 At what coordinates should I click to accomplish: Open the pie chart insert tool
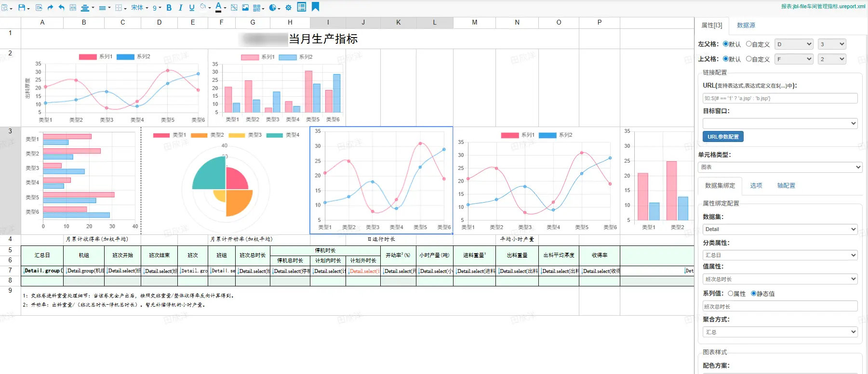pos(273,8)
